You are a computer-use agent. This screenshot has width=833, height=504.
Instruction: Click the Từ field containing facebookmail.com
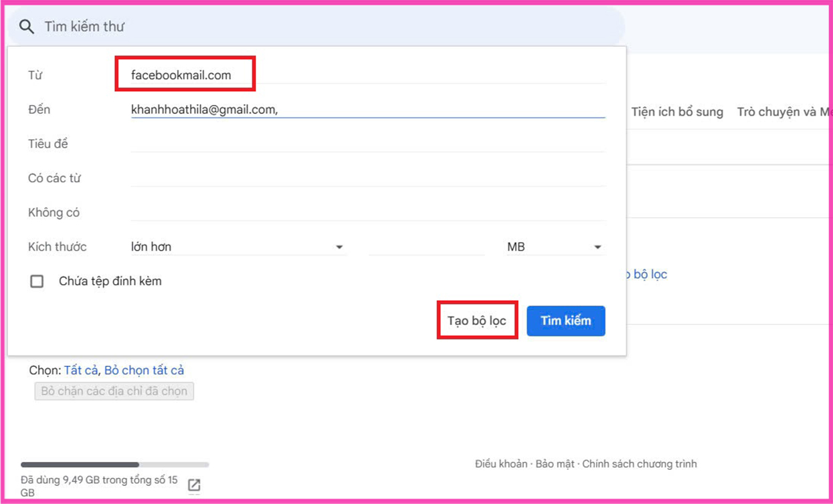(x=368, y=75)
